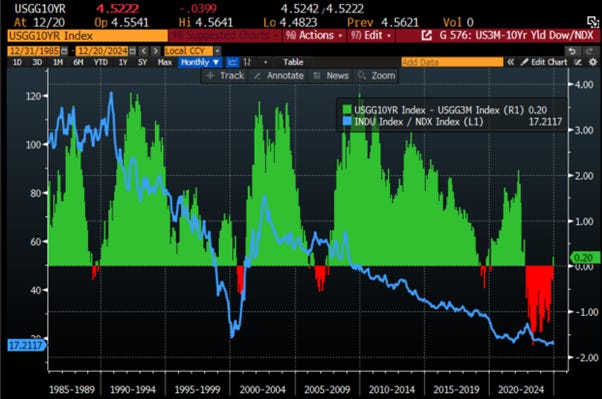This screenshot has height=399, width=602.
Task: Click G 576 US3M-10Yr Yld Dow/NDX title
Action: (x=516, y=36)
